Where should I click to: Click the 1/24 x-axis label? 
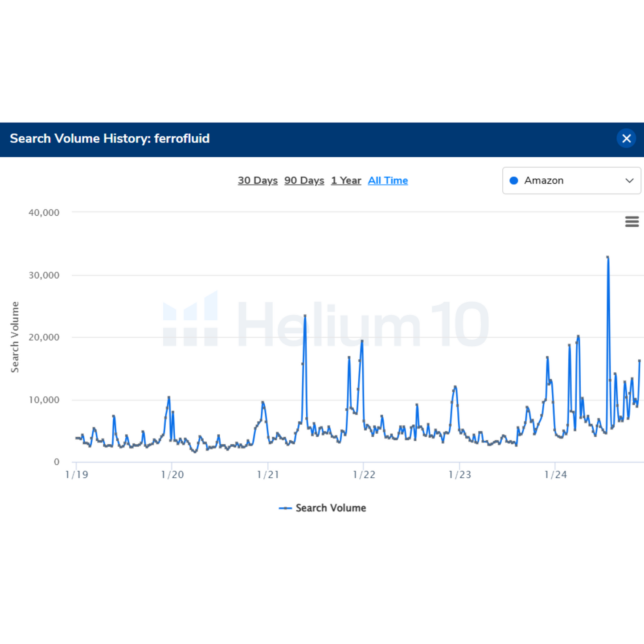click(556, 475)
